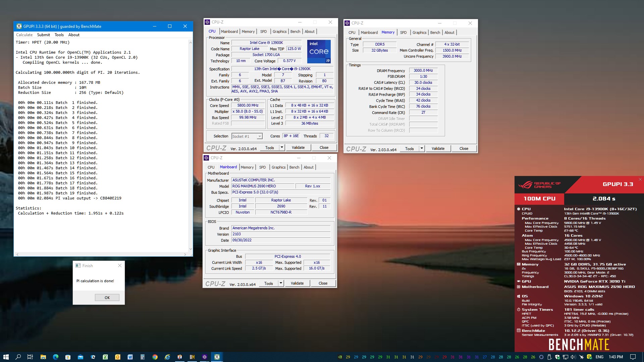Expand Tools arrow in Memory CPU-Z window
Viewport: 644px width, 362px height.
[422, 148]
